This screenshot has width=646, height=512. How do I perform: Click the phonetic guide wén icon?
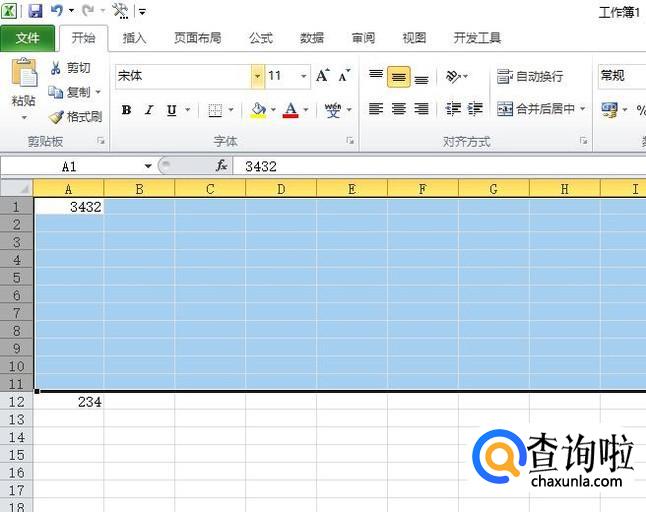point(333,110)
